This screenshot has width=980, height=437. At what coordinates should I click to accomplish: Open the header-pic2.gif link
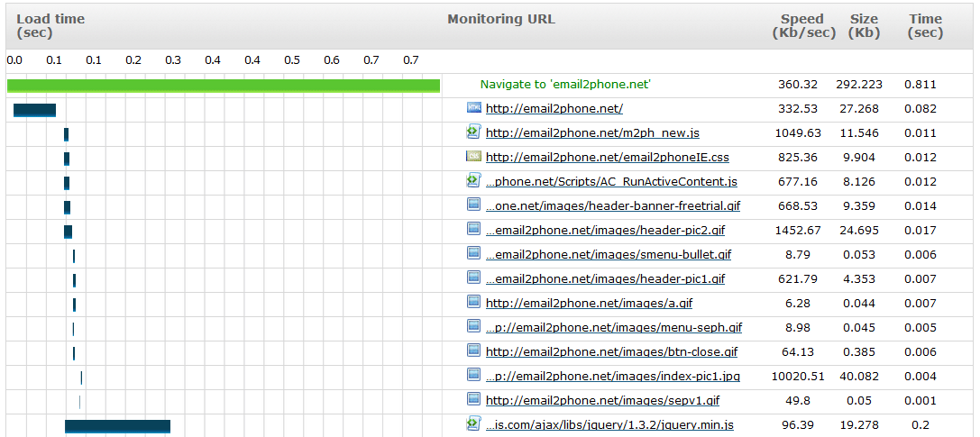coord(605,231)
